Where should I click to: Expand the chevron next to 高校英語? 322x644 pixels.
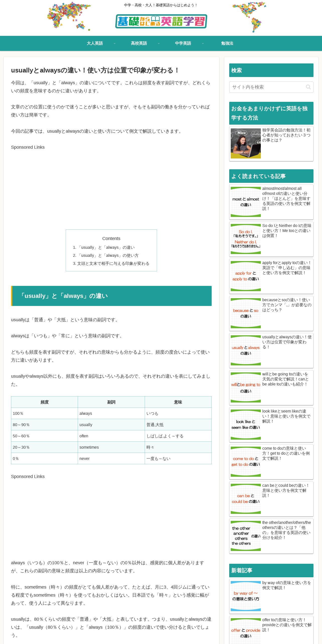tap(159, 43)
